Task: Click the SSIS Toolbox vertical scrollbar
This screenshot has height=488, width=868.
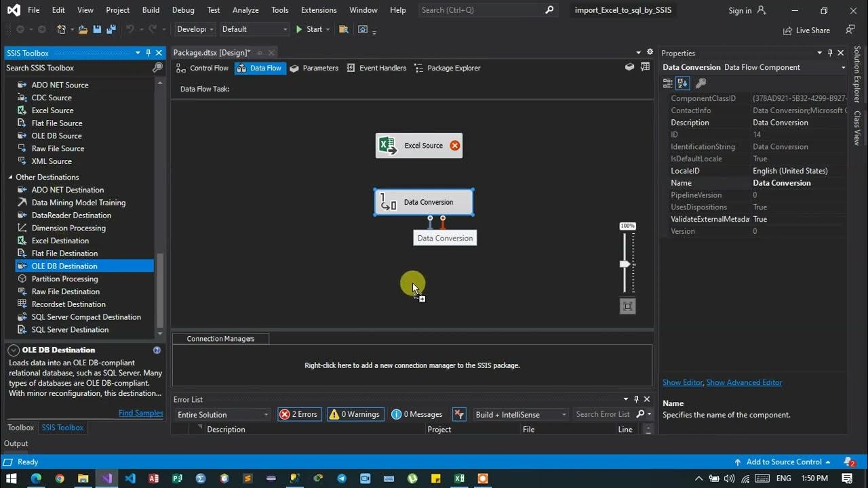Action: [160, 290]
